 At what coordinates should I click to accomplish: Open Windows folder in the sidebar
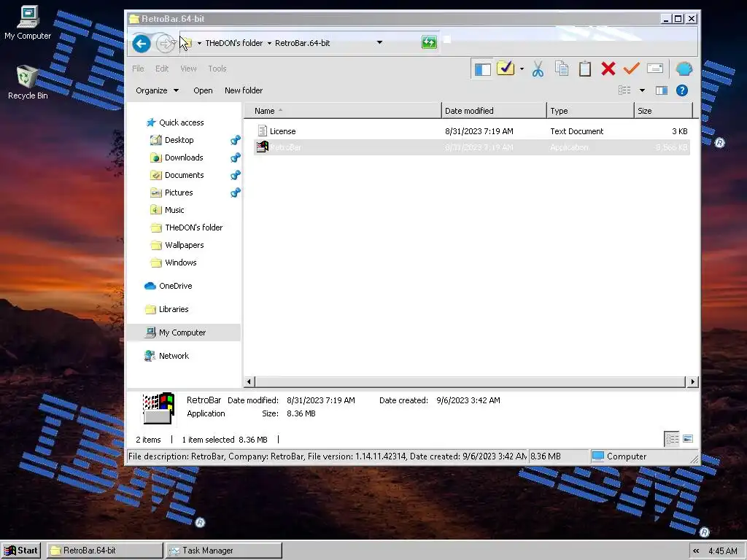[x=181, y=262]
